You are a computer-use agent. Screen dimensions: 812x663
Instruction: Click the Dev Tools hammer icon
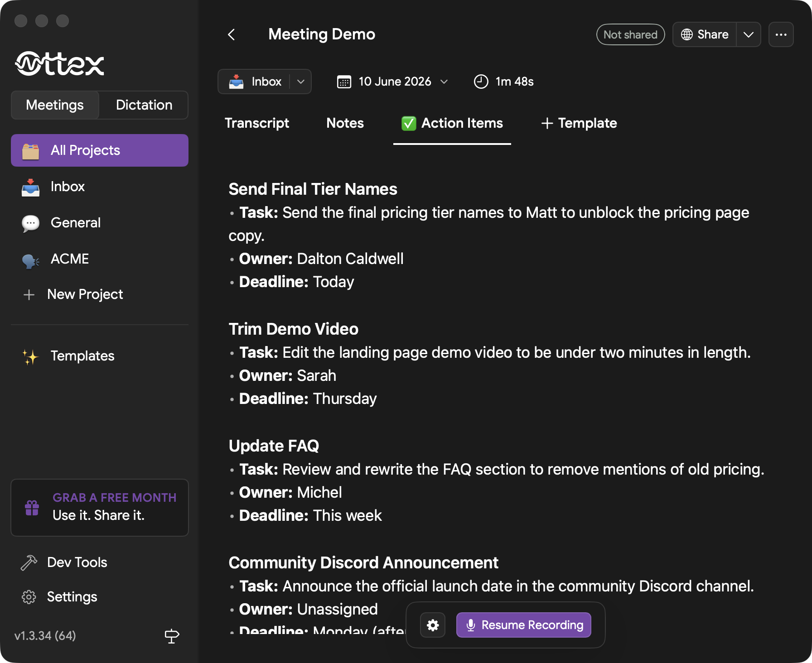coord(29,562)
